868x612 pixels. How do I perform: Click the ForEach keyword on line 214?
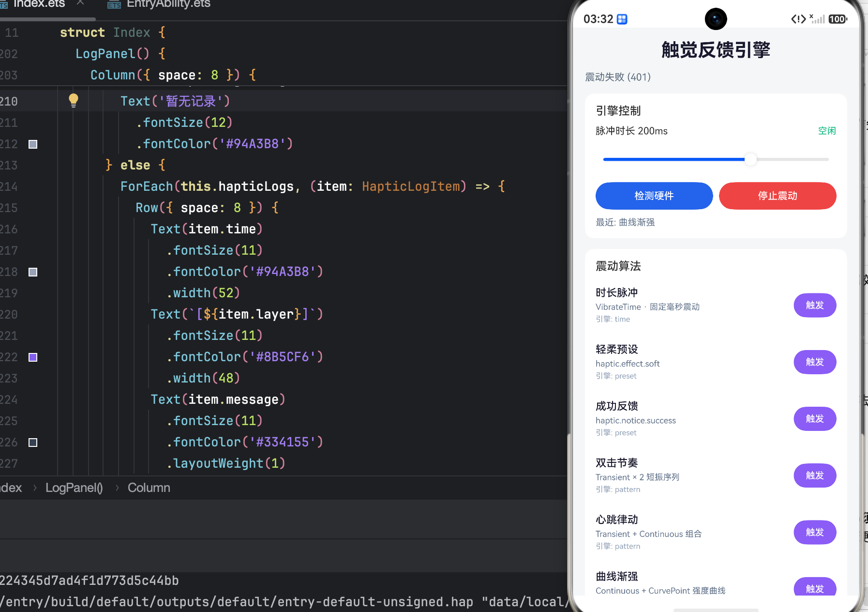[x=147, y=186]
